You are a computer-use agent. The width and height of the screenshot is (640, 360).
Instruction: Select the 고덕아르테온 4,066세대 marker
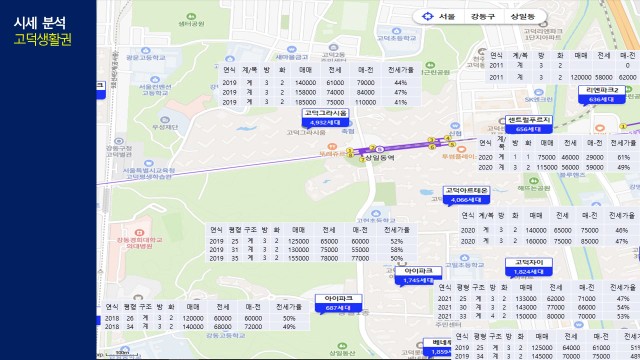pyautogui.click(x=466, y=195)
